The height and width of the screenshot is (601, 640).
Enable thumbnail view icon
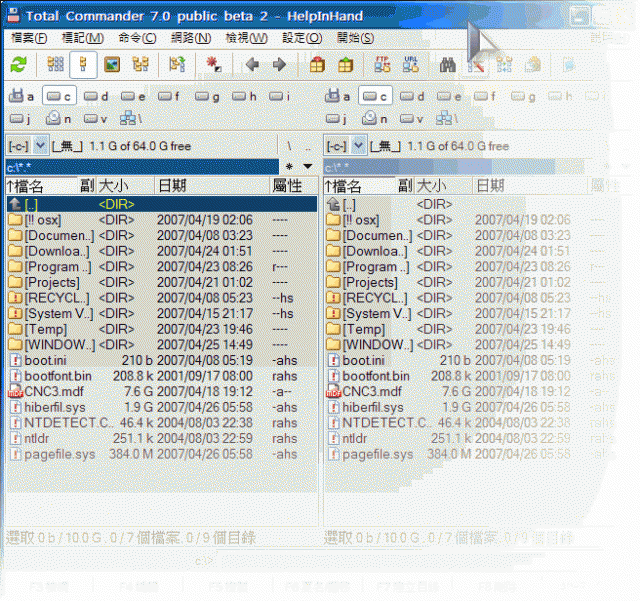112,65
